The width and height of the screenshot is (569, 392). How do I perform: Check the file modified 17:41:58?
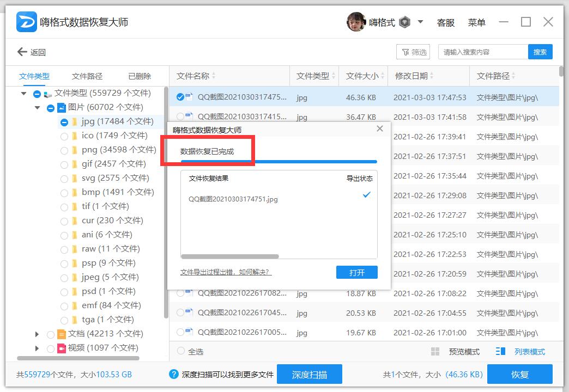[180, 117]
